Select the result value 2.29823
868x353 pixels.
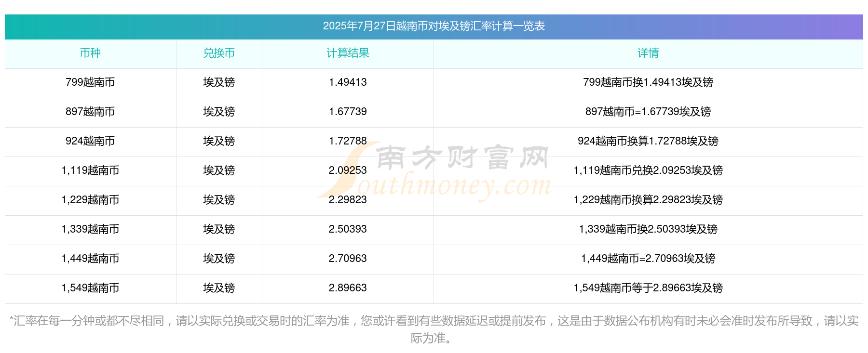coord(348,200)
